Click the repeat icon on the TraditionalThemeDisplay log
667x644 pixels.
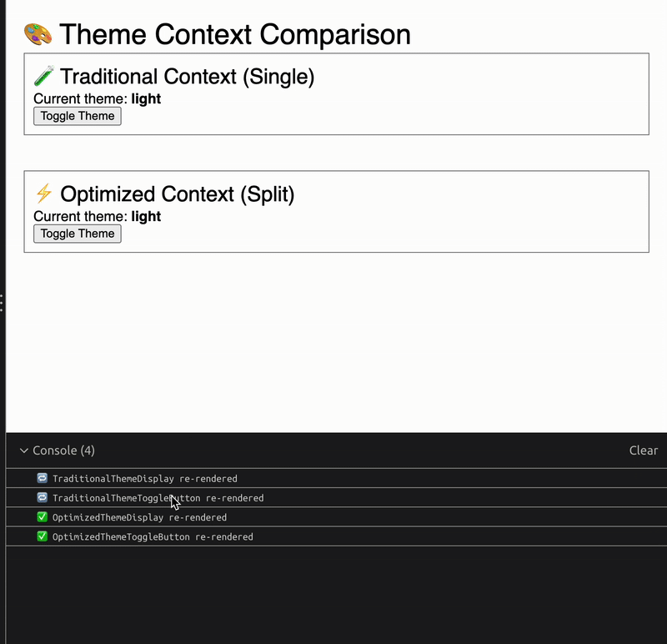(43, 478)
